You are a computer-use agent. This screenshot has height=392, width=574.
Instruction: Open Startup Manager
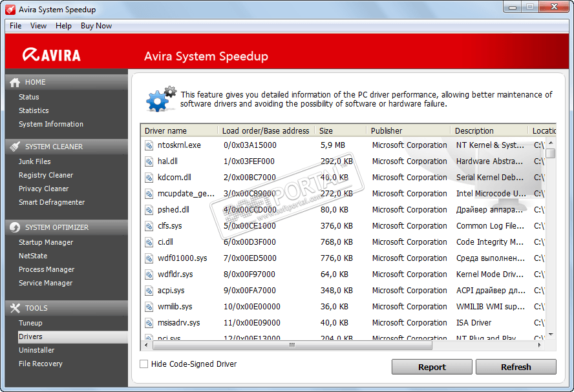[46, 242]
